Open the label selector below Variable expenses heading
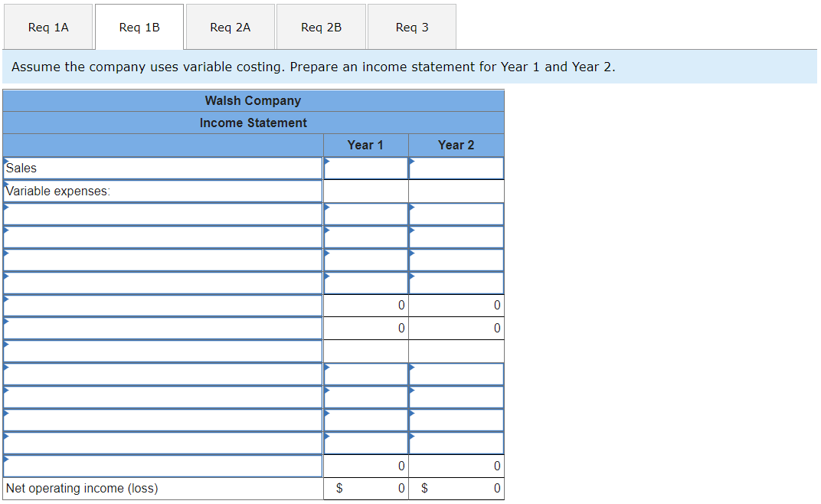This screenshot has height=504, width=821. [6, 209]
